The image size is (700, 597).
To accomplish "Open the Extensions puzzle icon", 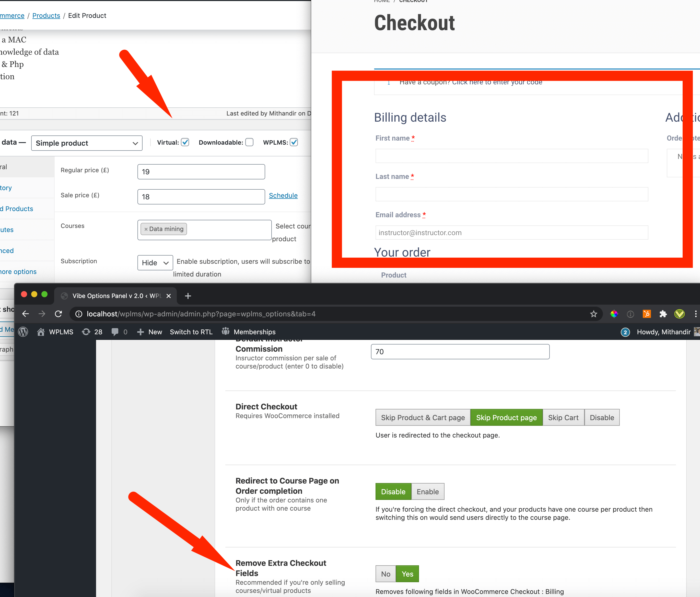I will (663, 314).
